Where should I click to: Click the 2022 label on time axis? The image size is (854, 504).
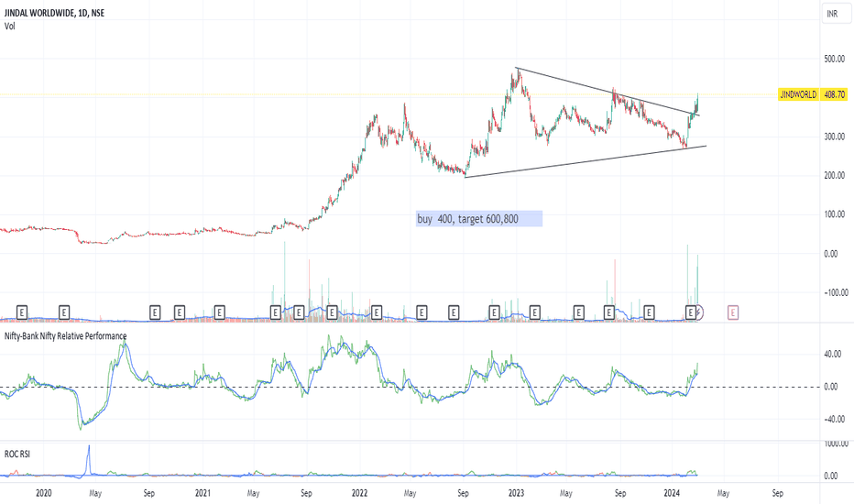click(x=359, y=493)
